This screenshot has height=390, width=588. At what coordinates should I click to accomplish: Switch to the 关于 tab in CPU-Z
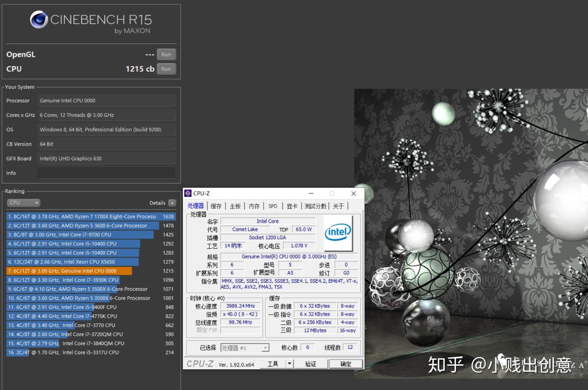pos(339,206)
